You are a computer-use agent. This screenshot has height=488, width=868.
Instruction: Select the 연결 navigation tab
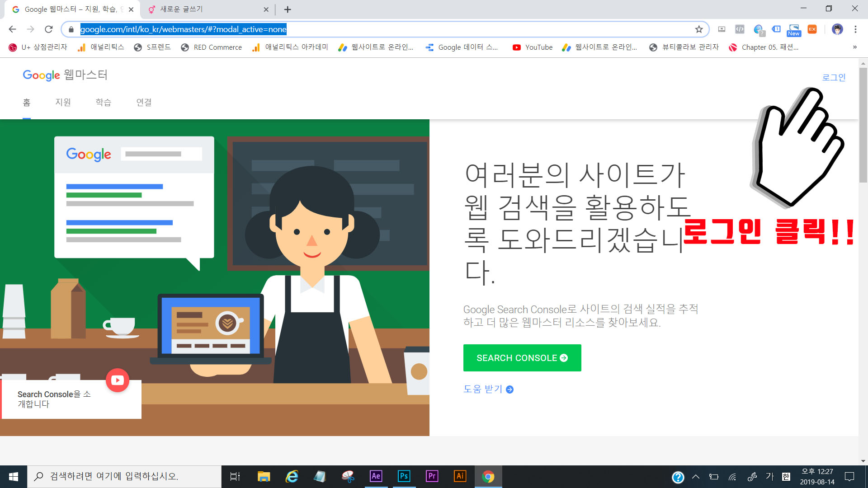click(x=144, y=103)
